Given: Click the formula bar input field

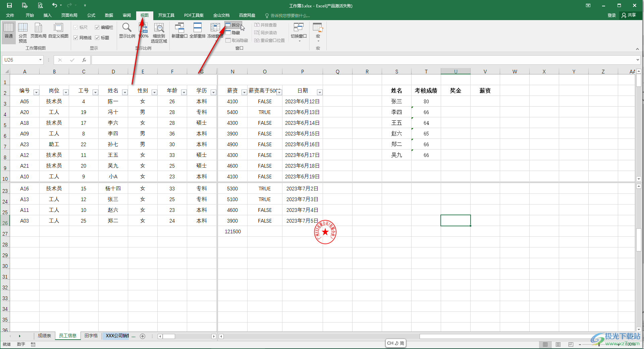Looking at the screenshot, I should tap(364, 60).
